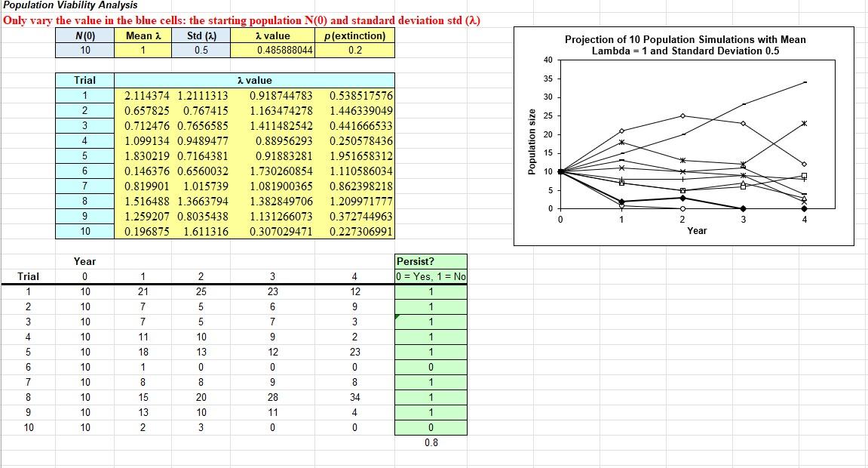Select cell 1.730260854 in trial 6
Viewport: 868px width, 468px height.
(x=272, y=171)
